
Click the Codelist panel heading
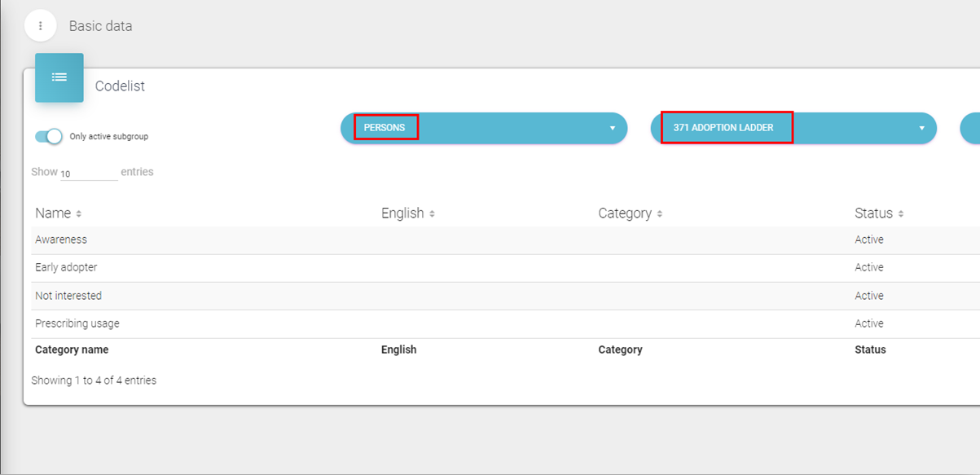[x=120, y=86]
